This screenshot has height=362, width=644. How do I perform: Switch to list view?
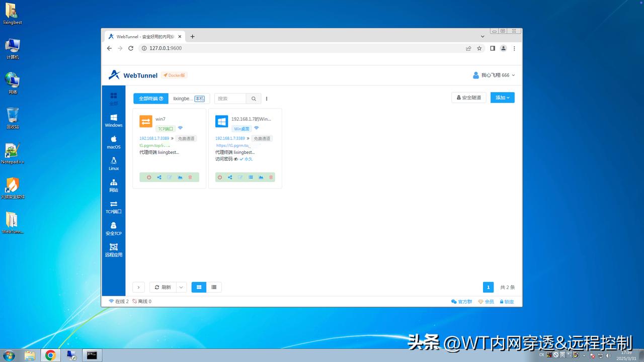pyautogui.click(x=214, y=287)
